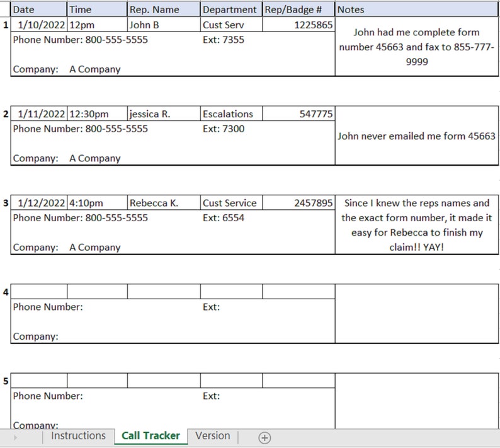Click the time cell 12pm

coord(97,25)
